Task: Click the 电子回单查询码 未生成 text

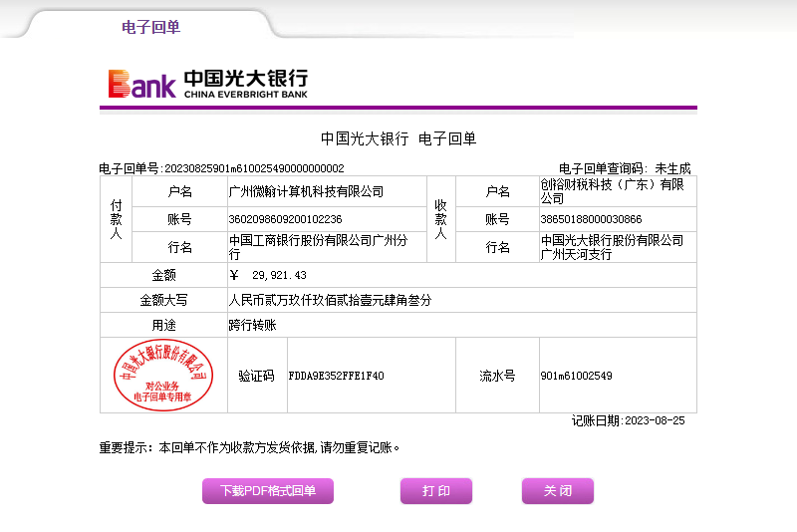Action: (x=624, y=168)
